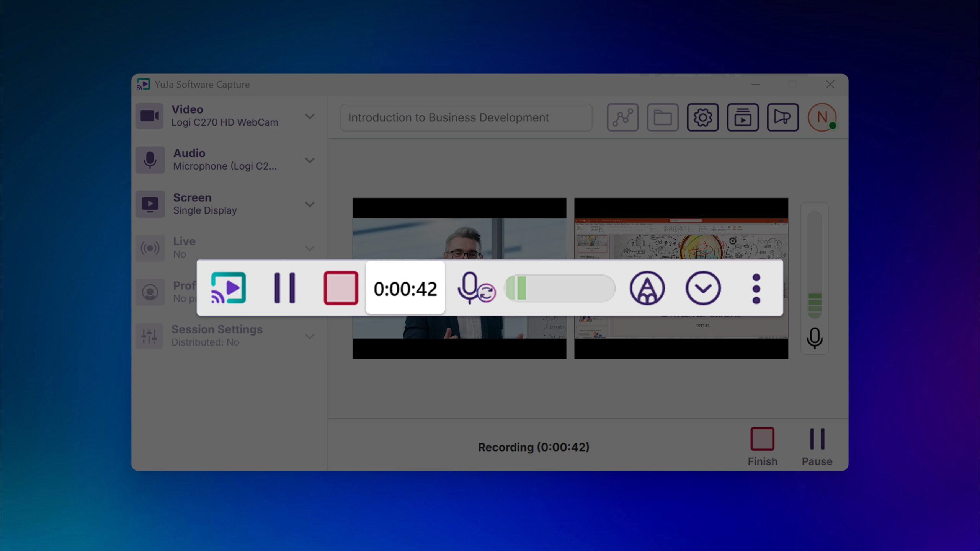Pause recording from the floating toolbar

click(285, 288)
